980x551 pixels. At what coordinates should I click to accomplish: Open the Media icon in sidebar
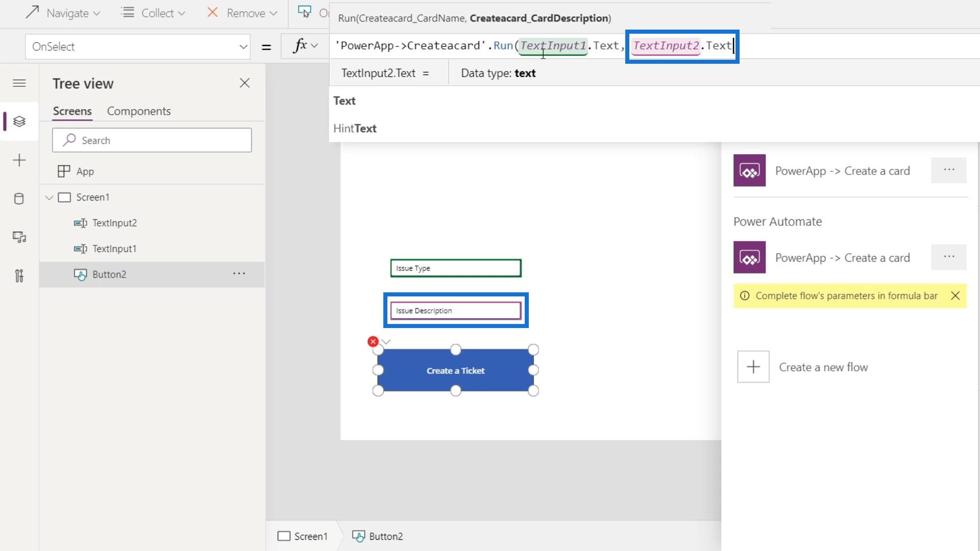click(x=19, y=237)
